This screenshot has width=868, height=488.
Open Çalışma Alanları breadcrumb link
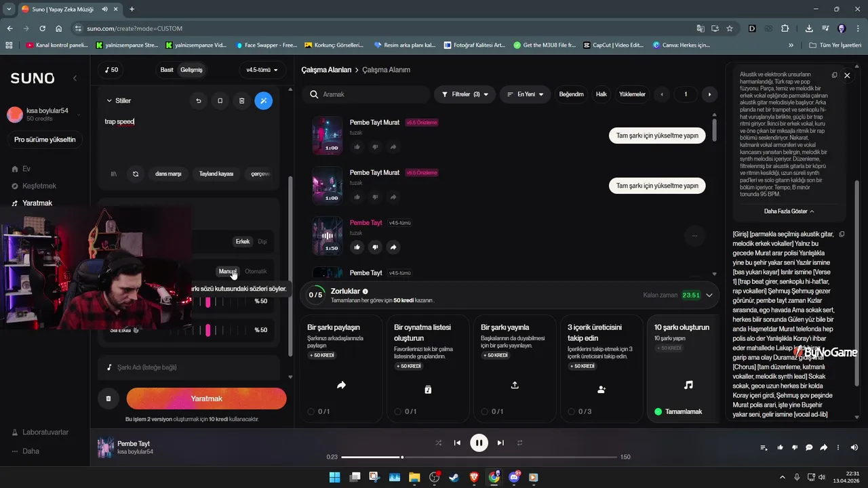pos(326,70)
